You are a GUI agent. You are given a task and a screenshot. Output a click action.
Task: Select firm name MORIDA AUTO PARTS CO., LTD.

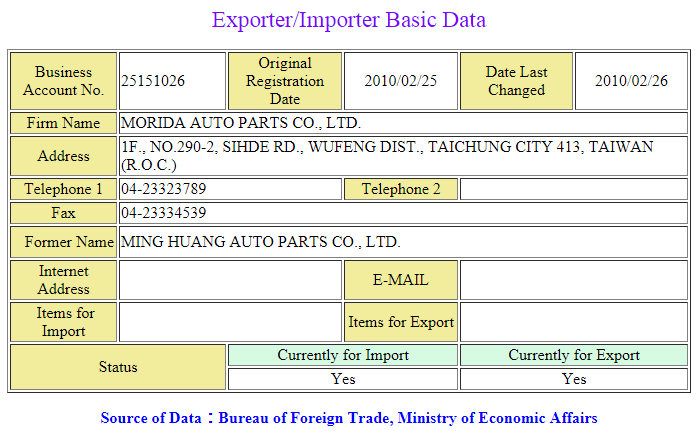(241, 123)
